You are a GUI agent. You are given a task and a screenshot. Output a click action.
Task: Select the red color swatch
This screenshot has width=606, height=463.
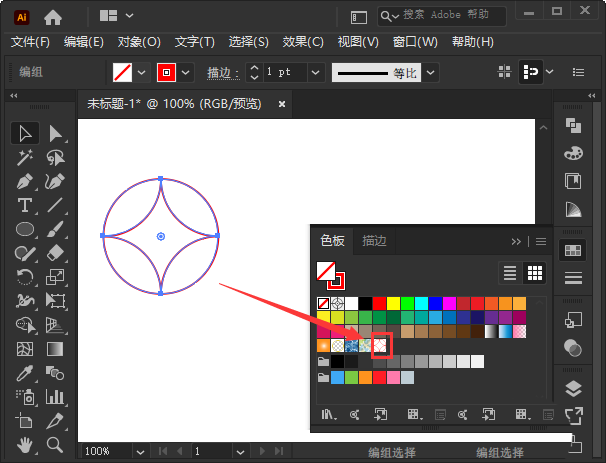(x=379, y=303)
